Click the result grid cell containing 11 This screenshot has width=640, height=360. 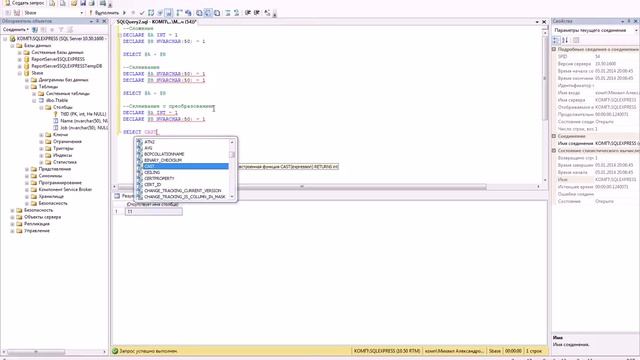point(153,211)
